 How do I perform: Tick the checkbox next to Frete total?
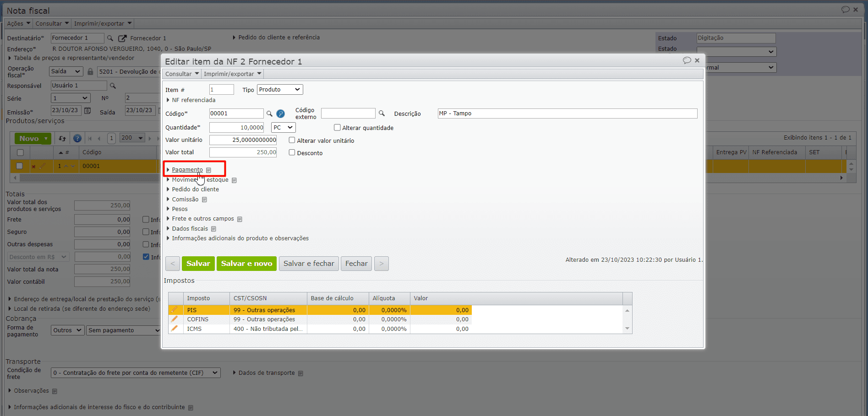click(x=146, y=219)
